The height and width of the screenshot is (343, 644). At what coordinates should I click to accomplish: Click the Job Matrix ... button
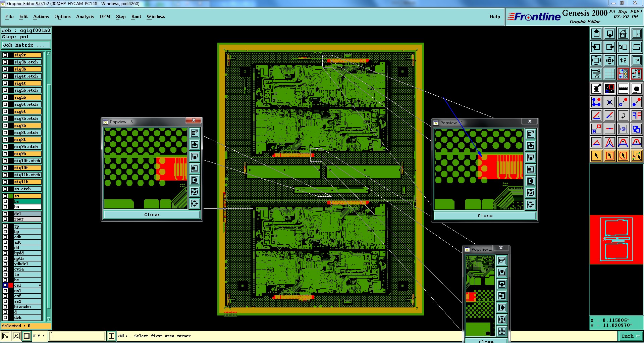tap(26, 45)
